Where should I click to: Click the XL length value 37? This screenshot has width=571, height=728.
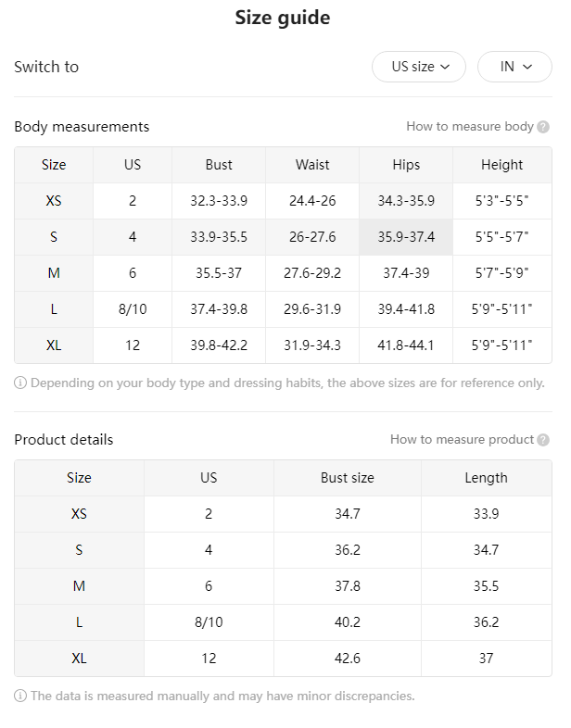(x=487, y=659)
